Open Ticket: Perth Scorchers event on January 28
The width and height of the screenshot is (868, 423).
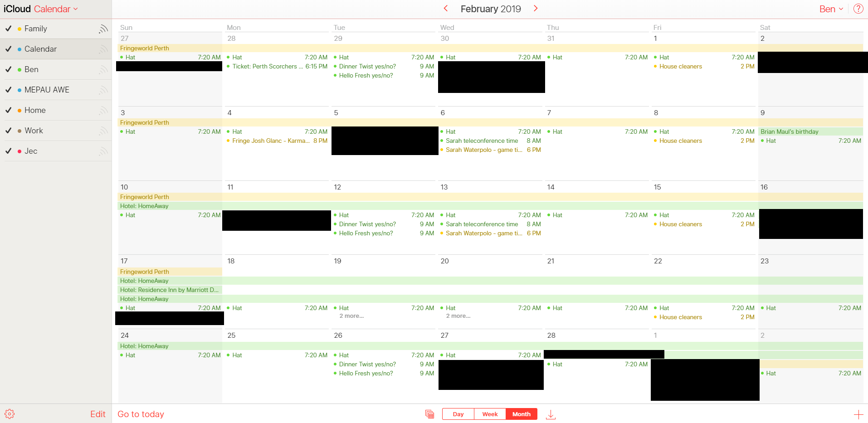tap(277, 66)
